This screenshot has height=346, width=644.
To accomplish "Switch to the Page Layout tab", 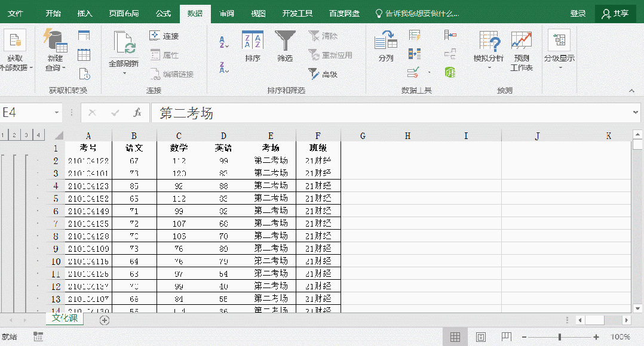I will pos(124,14).
